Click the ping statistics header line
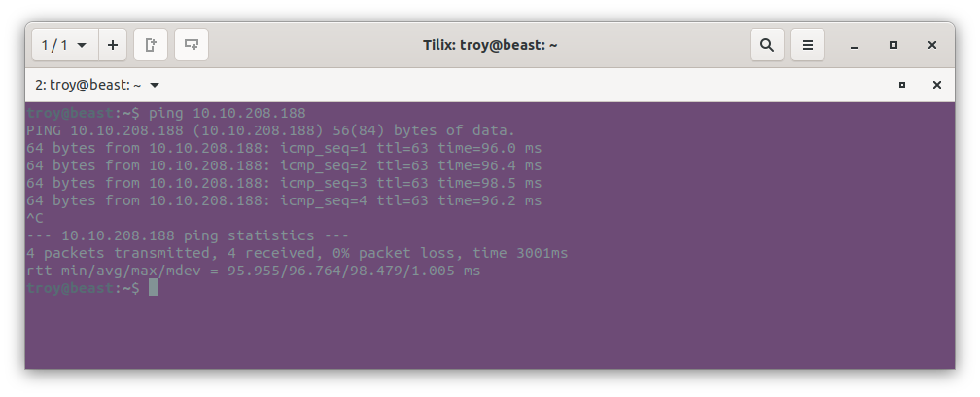 point(188,235)
